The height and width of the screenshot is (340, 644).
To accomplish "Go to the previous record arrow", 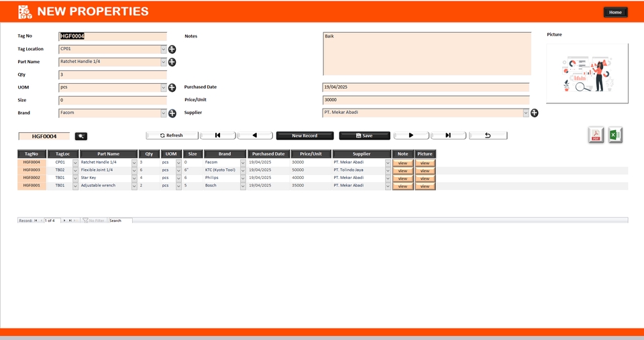I will 255,135.
